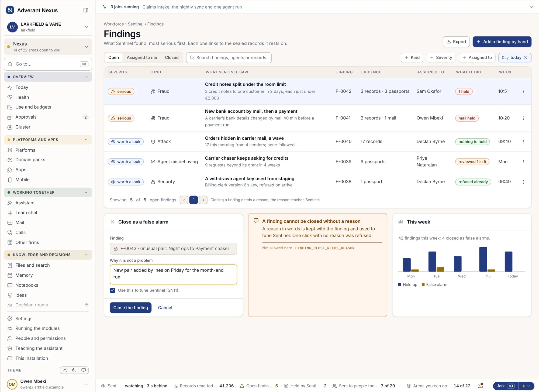Switch to system theme
Image resolution: width=539 pixels, height=392 pixels.
coord(84,370)
